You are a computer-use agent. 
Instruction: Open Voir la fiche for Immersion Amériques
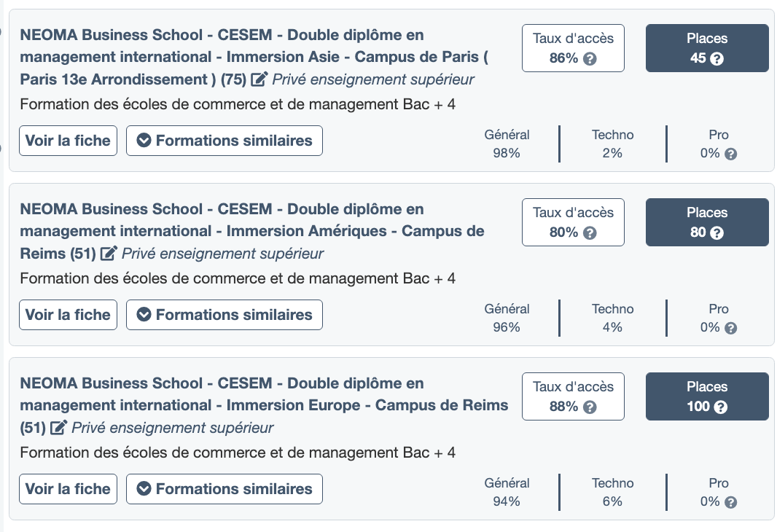click(68, 315)
